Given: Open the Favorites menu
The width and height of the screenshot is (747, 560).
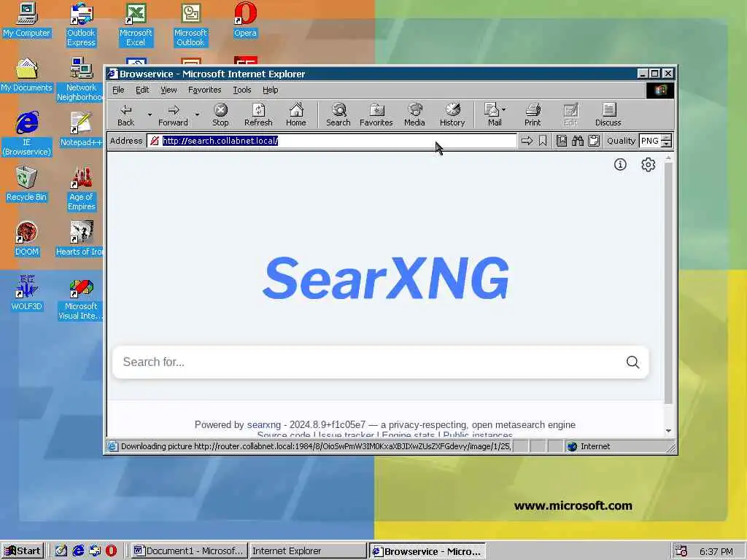Looking at the screenshot, I should [x=204, y=90].
